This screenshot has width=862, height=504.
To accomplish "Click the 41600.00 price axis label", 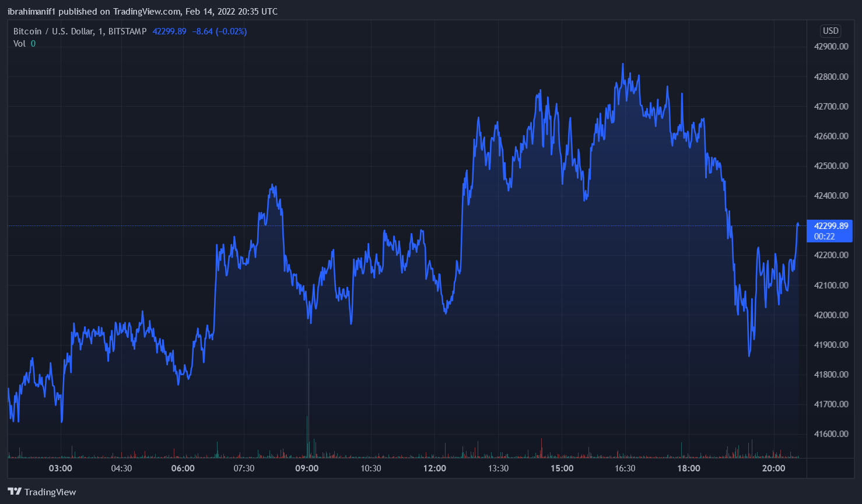I will pyautogui.click(x=831, y=434).
